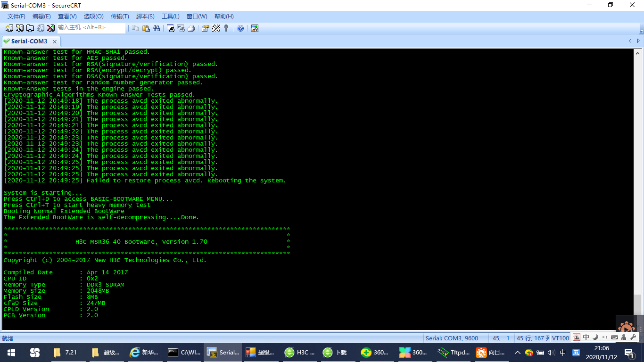Click IME user account icon

pos(624,337)
